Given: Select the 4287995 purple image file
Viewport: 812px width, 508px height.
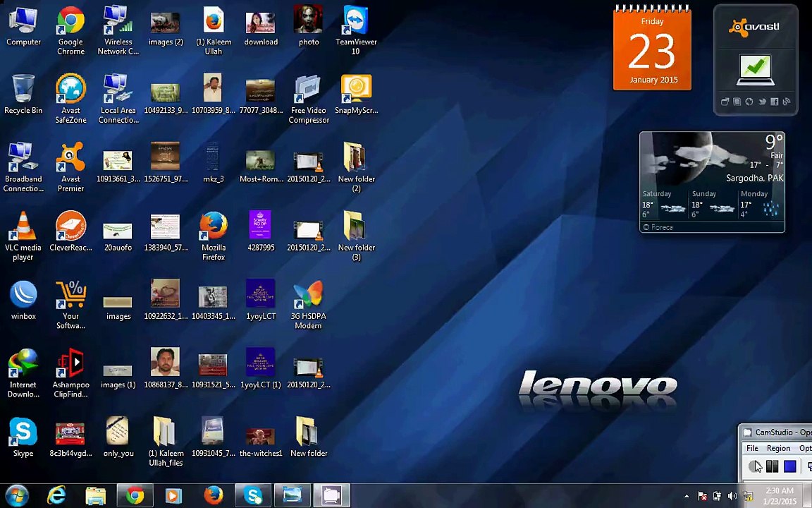Looking at the screenshot, I should pos(261,231).
